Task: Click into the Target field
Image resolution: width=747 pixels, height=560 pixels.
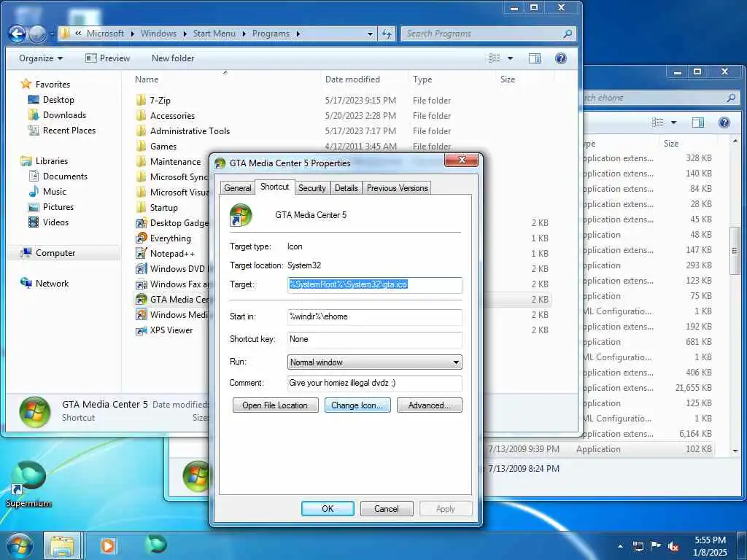Action: click(374, 285)
